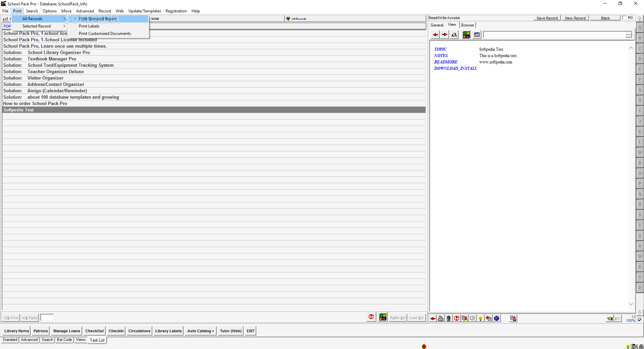
Task: Click the padlock icon in status bar
Action: 640,347
